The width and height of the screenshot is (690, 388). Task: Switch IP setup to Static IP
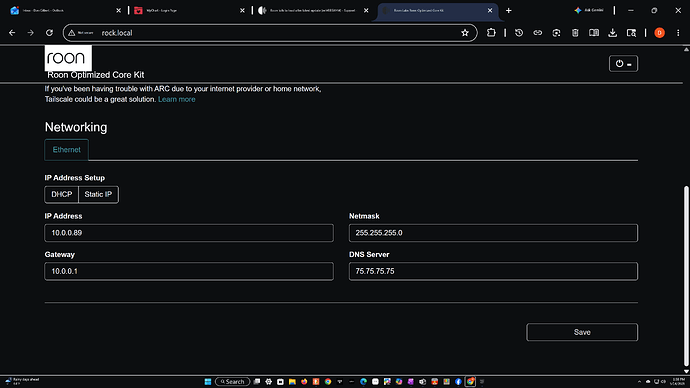point(98,194)
